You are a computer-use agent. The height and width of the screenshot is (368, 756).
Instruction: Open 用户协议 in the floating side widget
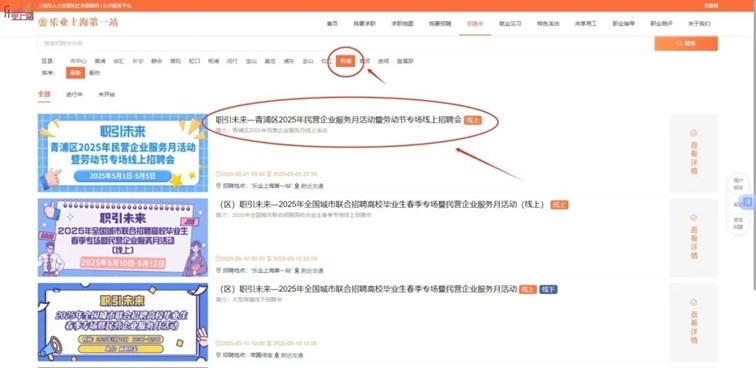tap(738, 183)
